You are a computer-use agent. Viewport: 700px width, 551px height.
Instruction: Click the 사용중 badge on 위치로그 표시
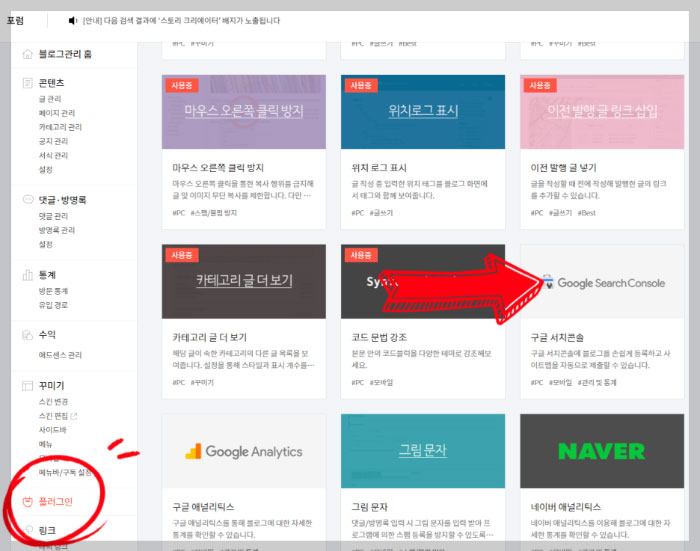coord(361,85)
